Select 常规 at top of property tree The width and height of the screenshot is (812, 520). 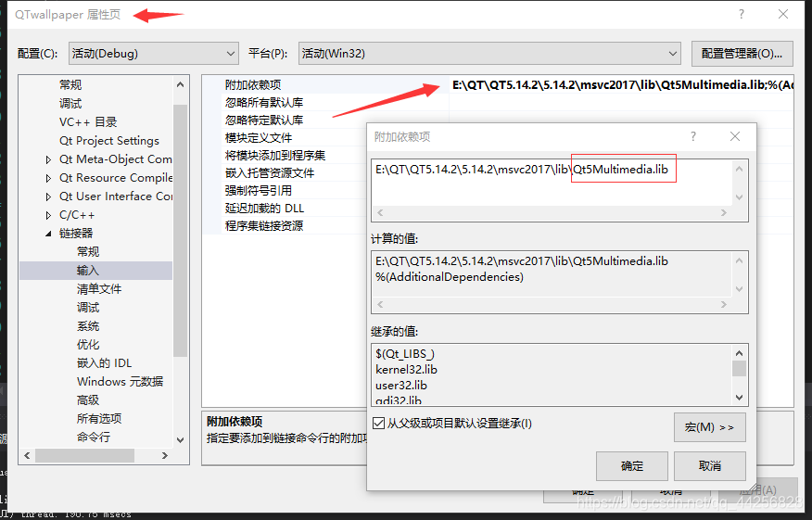(x=70, y=85)
